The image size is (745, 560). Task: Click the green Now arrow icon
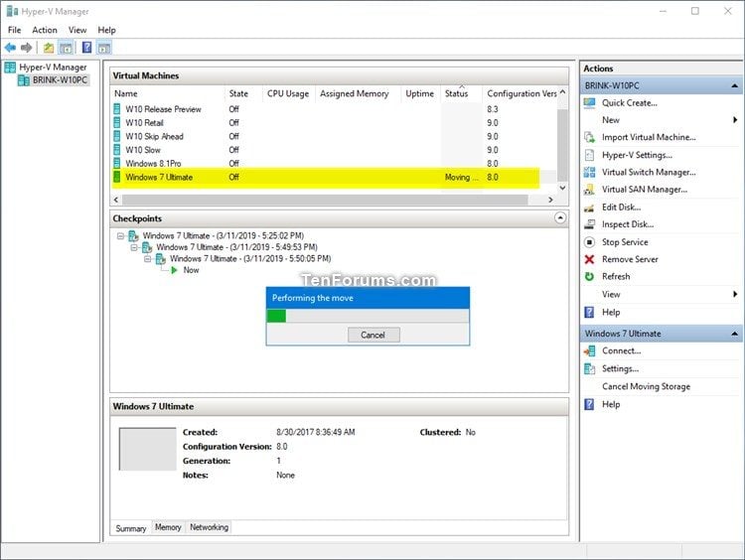pyautogui.click(x=174, y=270)
